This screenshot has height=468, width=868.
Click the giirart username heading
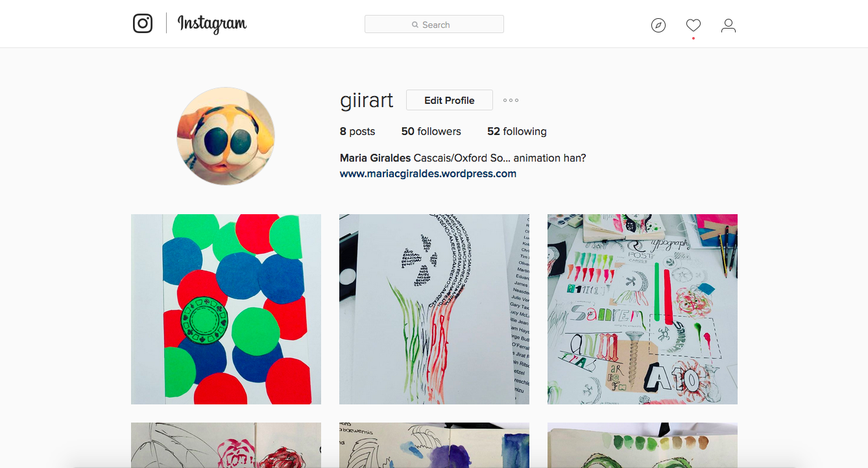(x=367, y=101)
